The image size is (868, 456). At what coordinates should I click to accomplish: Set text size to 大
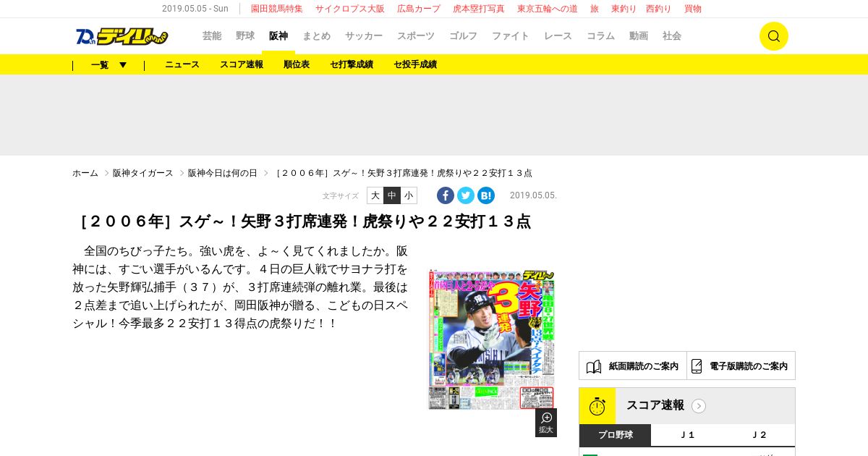(375, 195)
